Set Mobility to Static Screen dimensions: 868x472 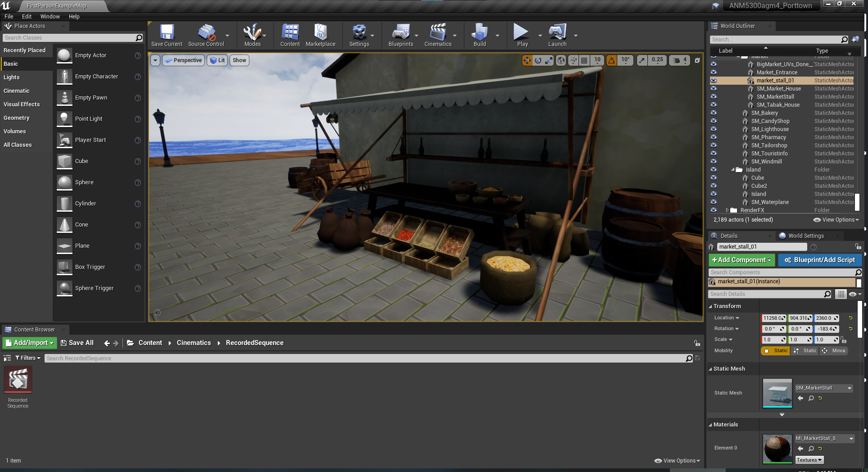(x=776, y=351)
